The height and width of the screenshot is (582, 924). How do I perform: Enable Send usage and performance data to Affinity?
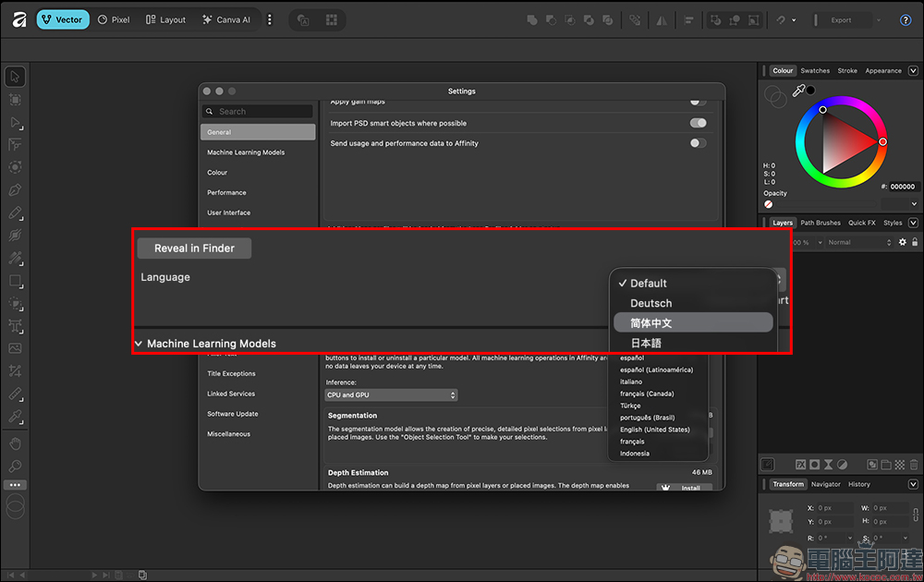[x=699, y=143]
